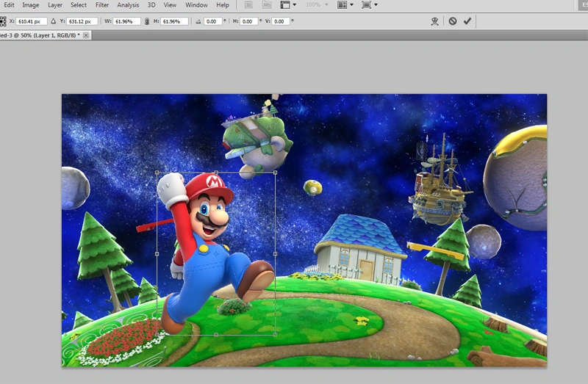Click the X position input field
This screenshot has width=588, height=384.
pyautogui.click(x=30, y=21)
